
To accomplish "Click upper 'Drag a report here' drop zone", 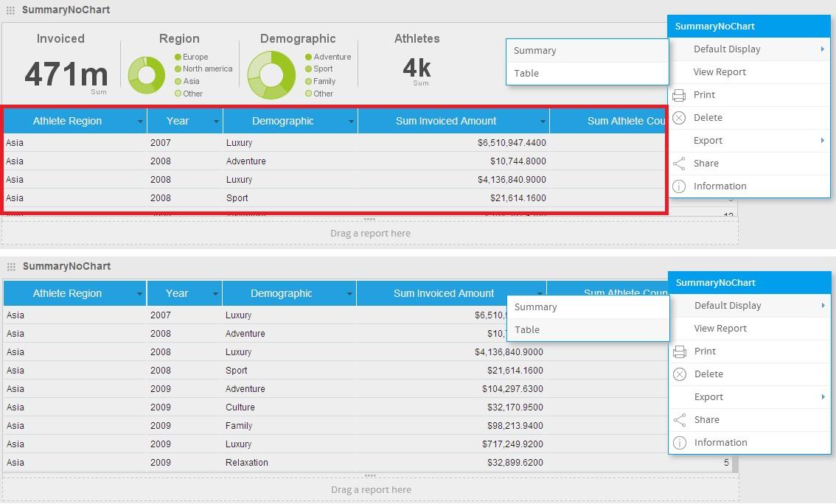I will pyautogui.click(x=370, y=234).
